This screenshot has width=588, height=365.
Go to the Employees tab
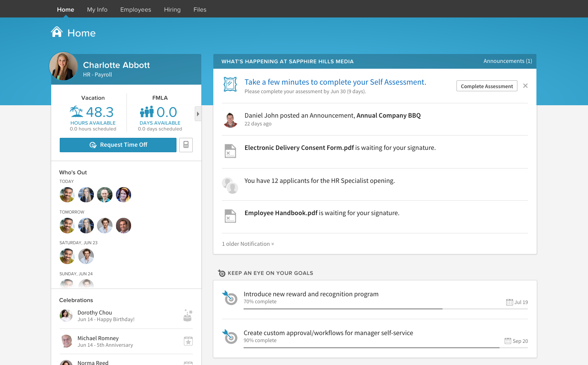[x=136, y=9]
